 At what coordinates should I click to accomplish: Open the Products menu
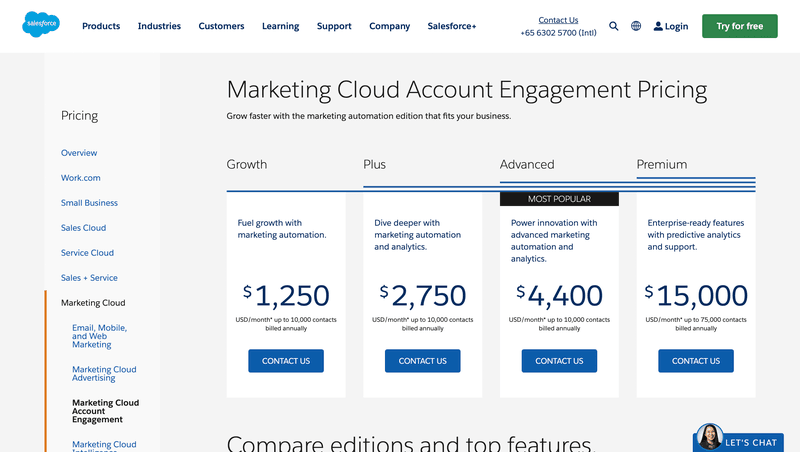101,26
